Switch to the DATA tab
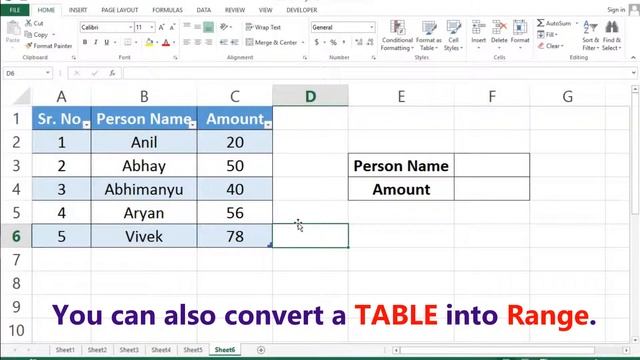 204,10
